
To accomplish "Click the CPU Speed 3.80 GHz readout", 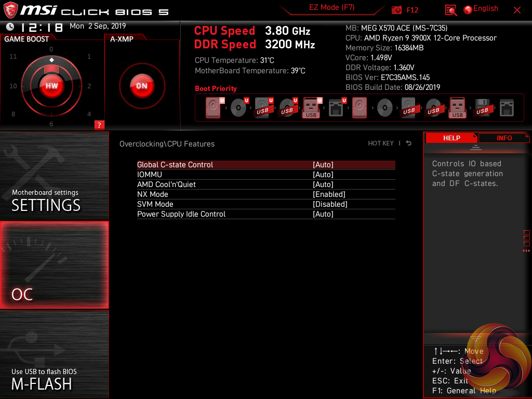I will [252, 31].
